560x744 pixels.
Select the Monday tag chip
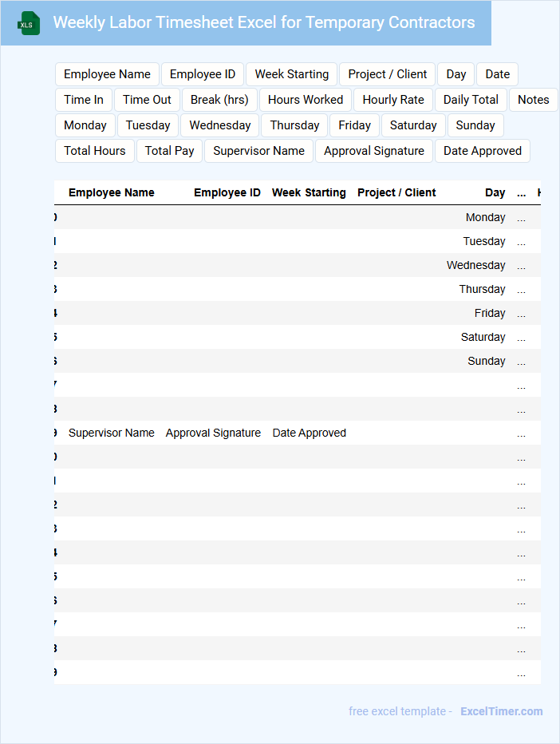pos(85,125)
